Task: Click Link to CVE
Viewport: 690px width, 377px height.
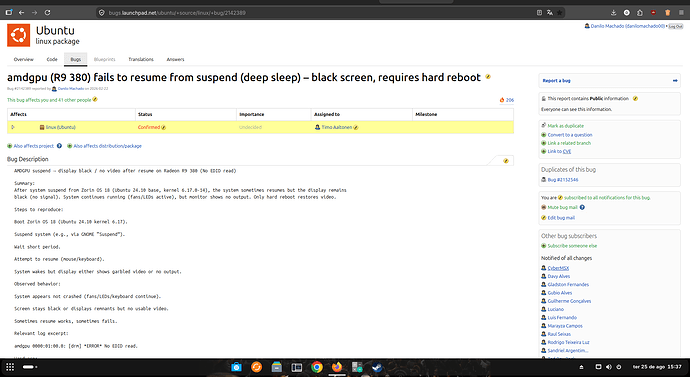Action: pyautogui.click(x=559, y=151)
